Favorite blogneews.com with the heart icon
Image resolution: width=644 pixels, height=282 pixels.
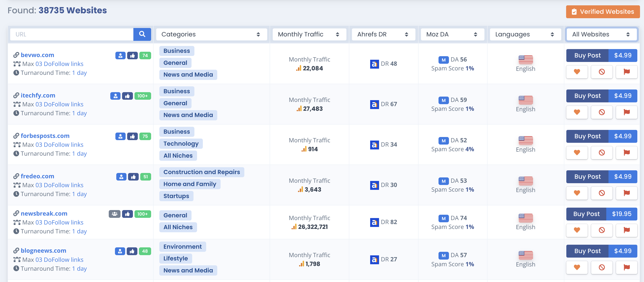[x=577, y=268]
